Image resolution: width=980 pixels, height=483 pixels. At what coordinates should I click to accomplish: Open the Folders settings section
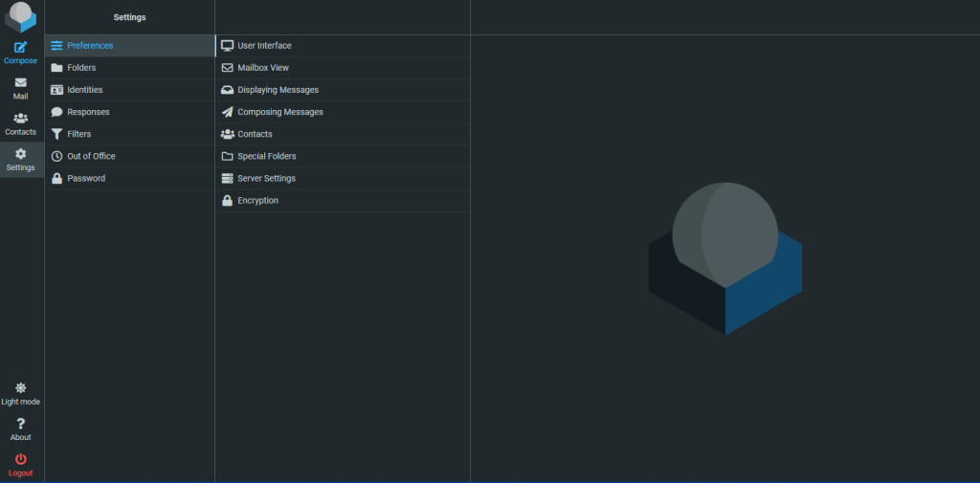(81, 68)
